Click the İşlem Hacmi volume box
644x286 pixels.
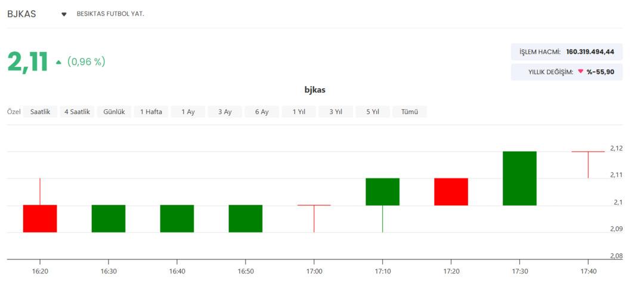click(x=567, y=52)
